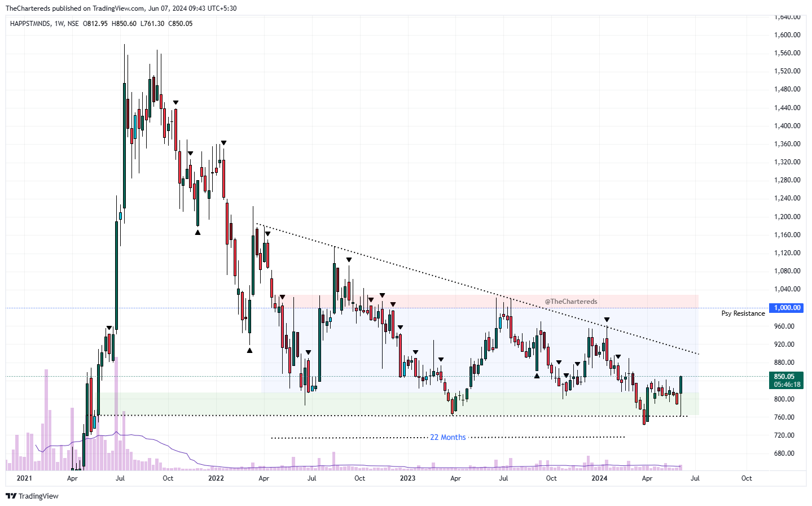
Task: Click the 1,000.00 blue price tag
Action: (x=787, y=308)
